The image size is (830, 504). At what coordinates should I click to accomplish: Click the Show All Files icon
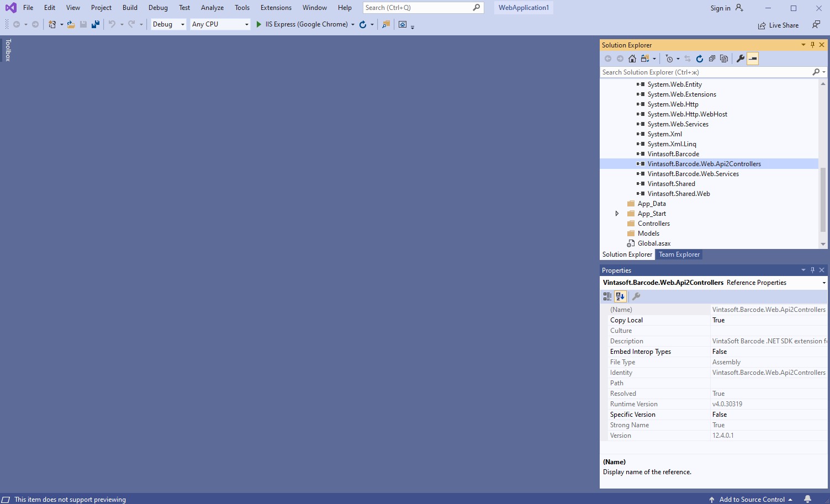pos(724,59)
